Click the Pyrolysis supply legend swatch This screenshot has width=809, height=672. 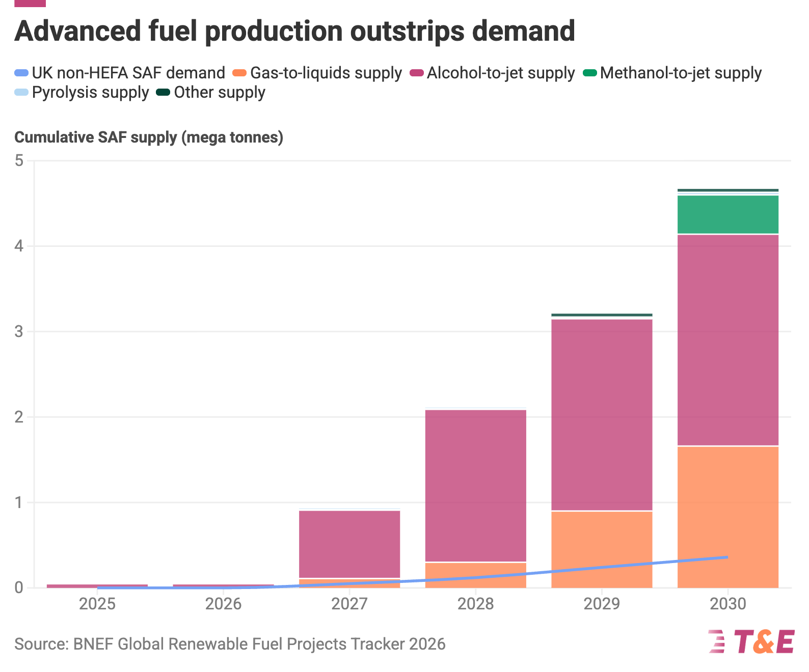click(21, 93)
